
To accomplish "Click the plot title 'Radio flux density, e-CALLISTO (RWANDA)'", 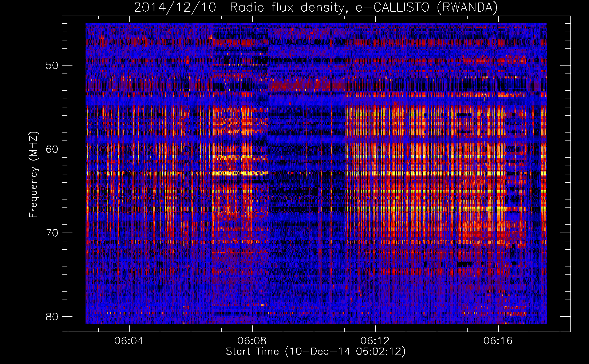I will point(363,8).
